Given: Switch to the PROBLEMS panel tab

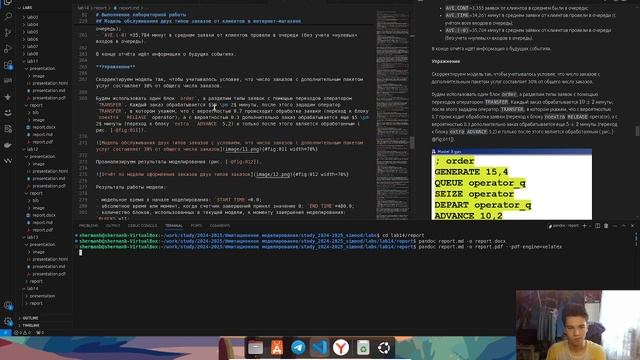Looking at the screenshot, I should [88, 226].
